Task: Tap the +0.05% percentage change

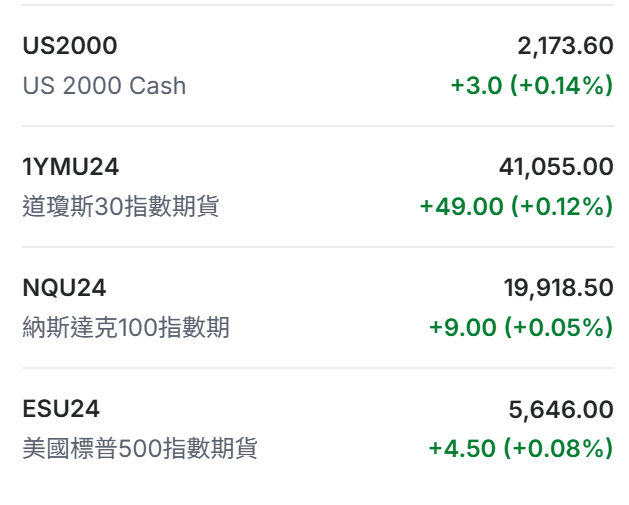Action: pyautogui.click(x=562, y=328)
